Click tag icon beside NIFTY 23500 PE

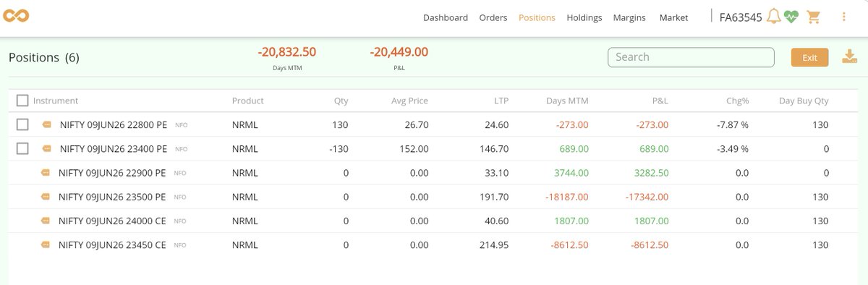click(46, 197)
